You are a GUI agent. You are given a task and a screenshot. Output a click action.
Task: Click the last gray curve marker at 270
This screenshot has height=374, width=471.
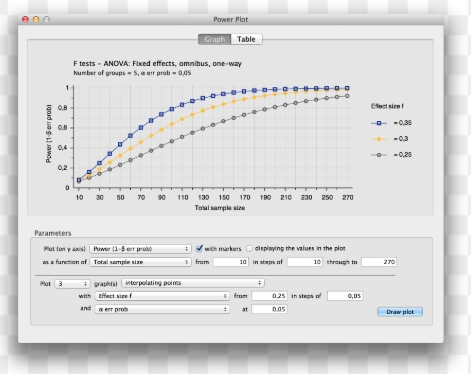click(347, 96)
